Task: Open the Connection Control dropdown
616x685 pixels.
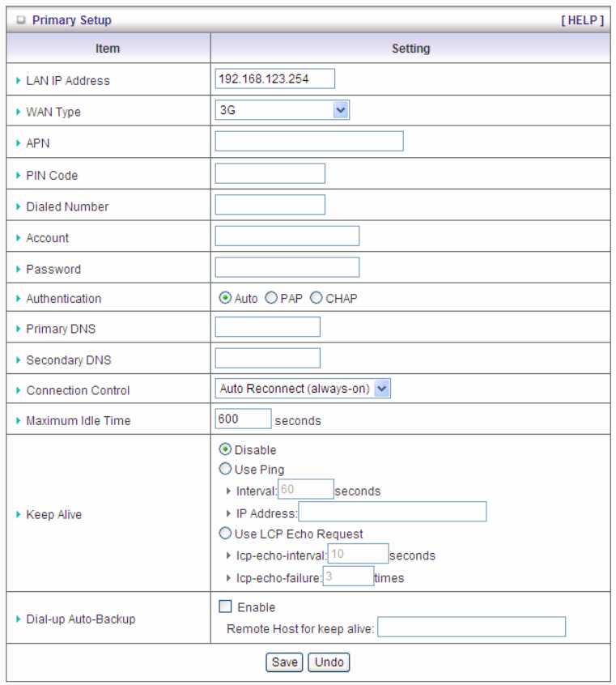Action: coord(303,389)
